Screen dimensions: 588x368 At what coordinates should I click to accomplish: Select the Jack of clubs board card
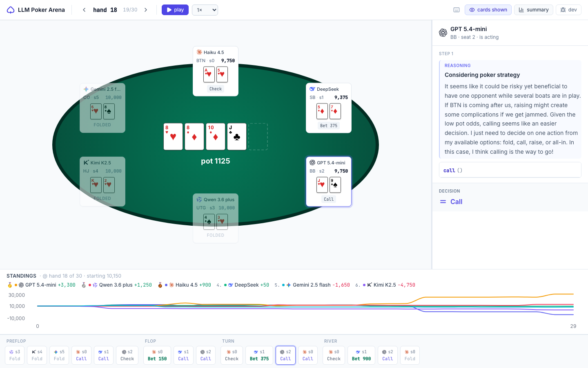coord(237,137)
